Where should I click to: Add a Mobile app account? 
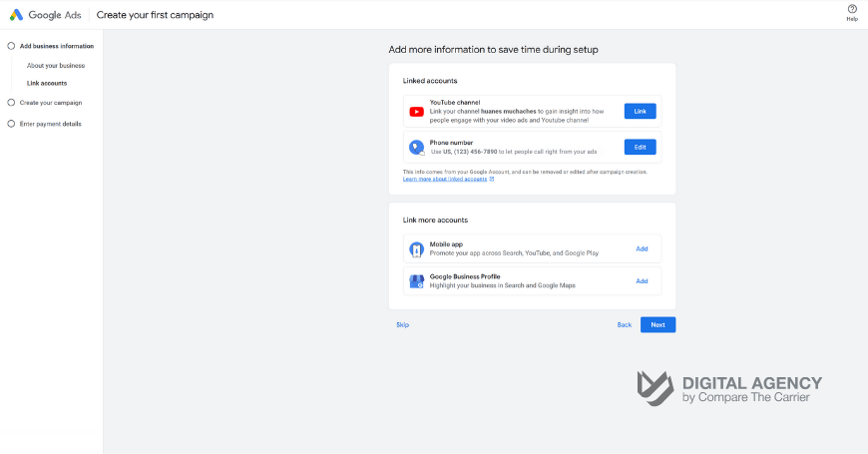642,249
